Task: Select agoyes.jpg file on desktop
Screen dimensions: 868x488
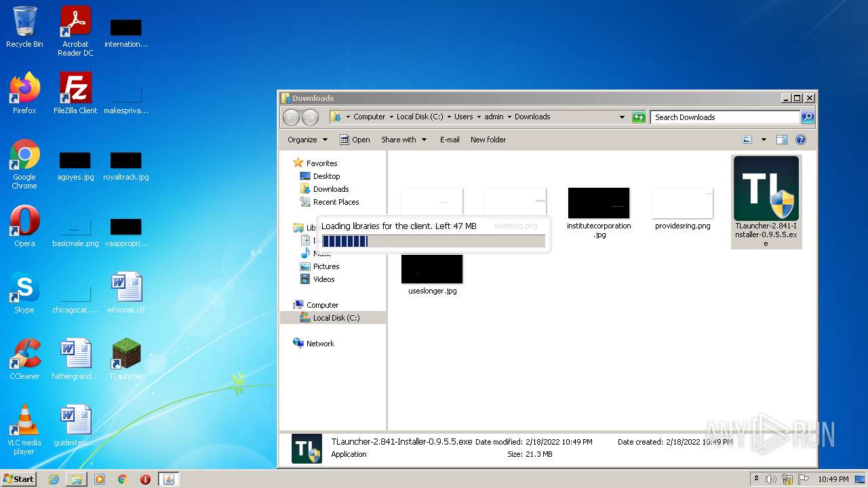Action: pos(75,166)
